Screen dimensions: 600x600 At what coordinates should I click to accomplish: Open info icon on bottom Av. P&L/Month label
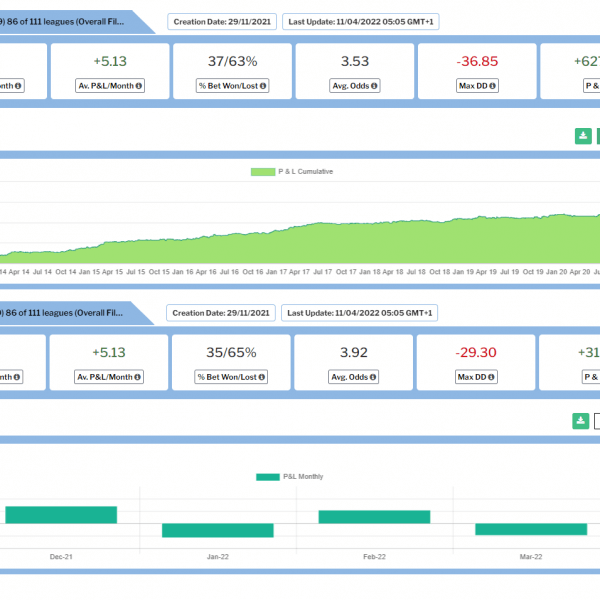tap(137, 377)
